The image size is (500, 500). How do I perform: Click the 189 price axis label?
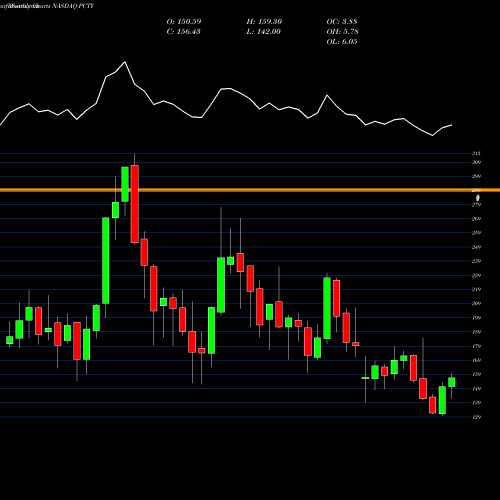point(476,332)
